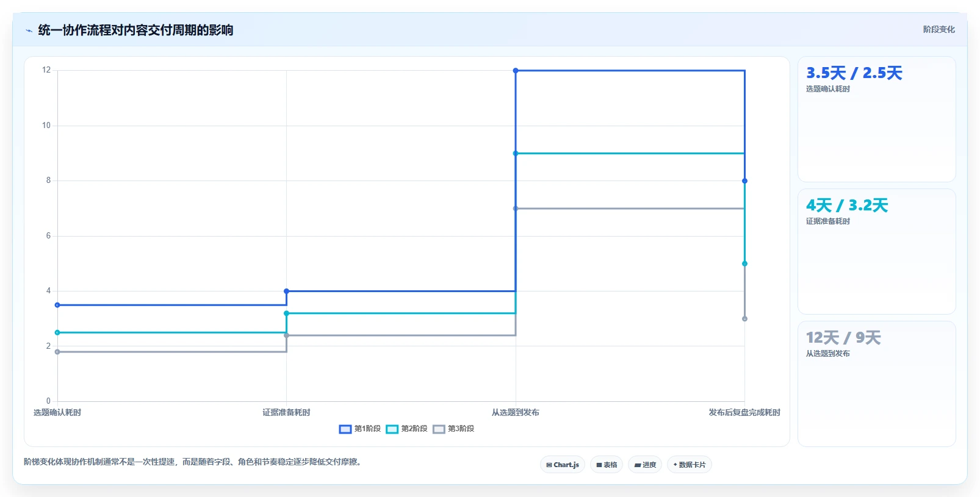Click the card title 统一协作流程对内容交付周期的影响
The width and height of the screenshot is (980, 497).
click(x=135, y=30)
